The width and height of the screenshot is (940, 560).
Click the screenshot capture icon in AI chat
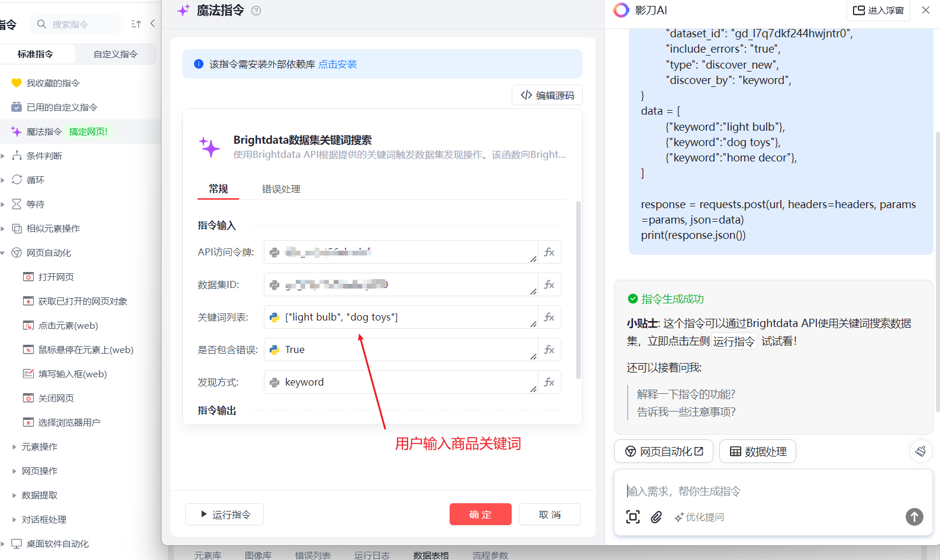click(633, 517)
